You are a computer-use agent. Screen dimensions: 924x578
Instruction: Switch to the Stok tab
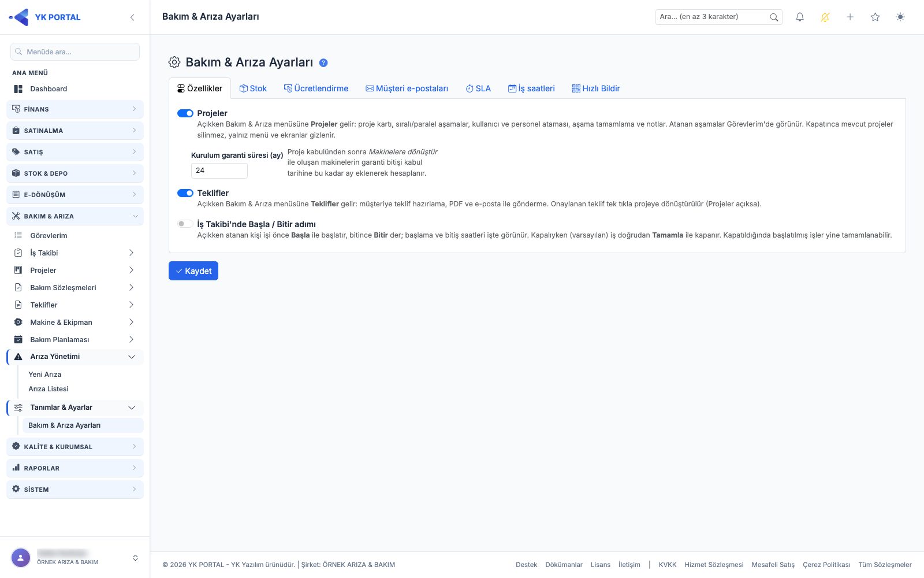(253, 88)
